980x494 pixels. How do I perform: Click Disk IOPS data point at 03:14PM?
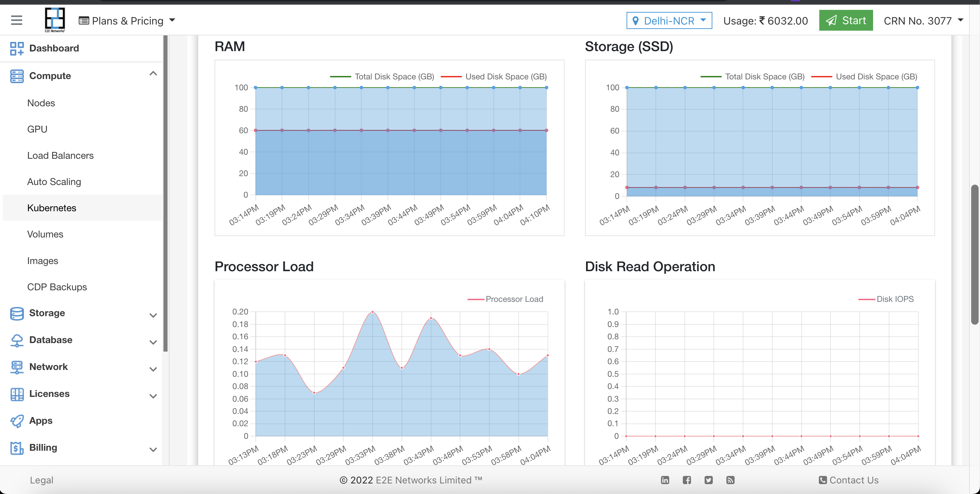coord(626,436)
